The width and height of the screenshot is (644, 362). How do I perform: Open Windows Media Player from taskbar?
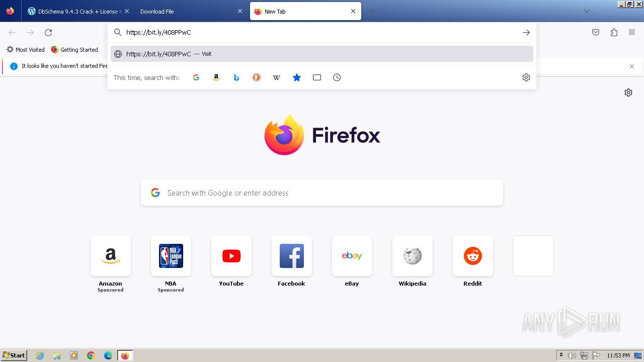pyautogui.click(x=74, y=355)
